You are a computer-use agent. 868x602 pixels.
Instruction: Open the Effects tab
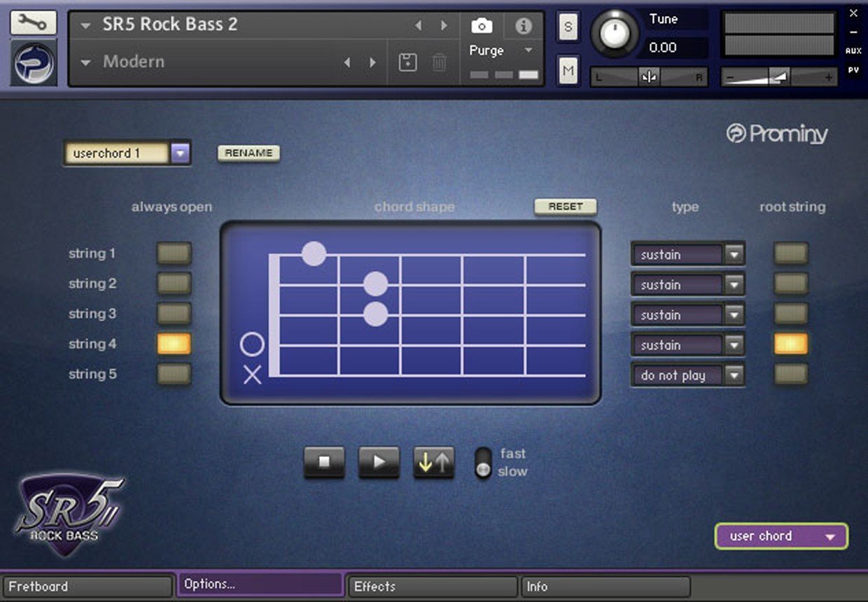432,587
